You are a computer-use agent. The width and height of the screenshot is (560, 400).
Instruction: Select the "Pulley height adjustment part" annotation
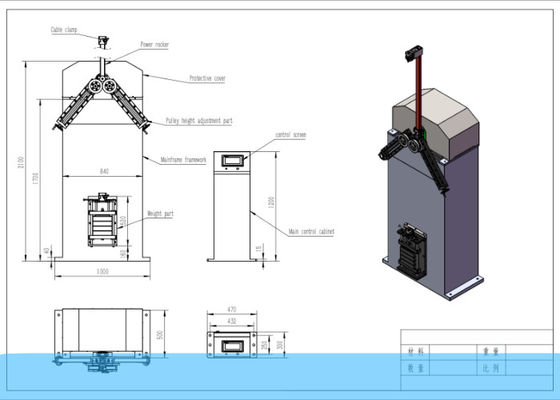pos(199,121)
